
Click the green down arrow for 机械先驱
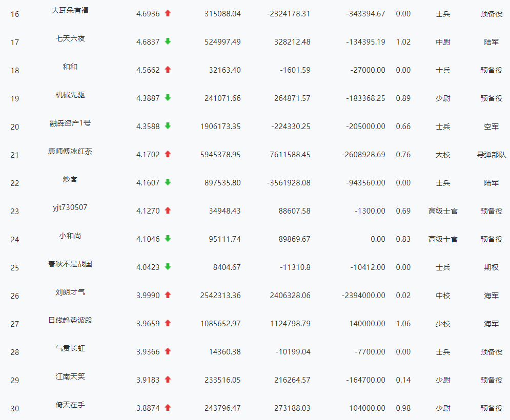click(x=168, y=98)
